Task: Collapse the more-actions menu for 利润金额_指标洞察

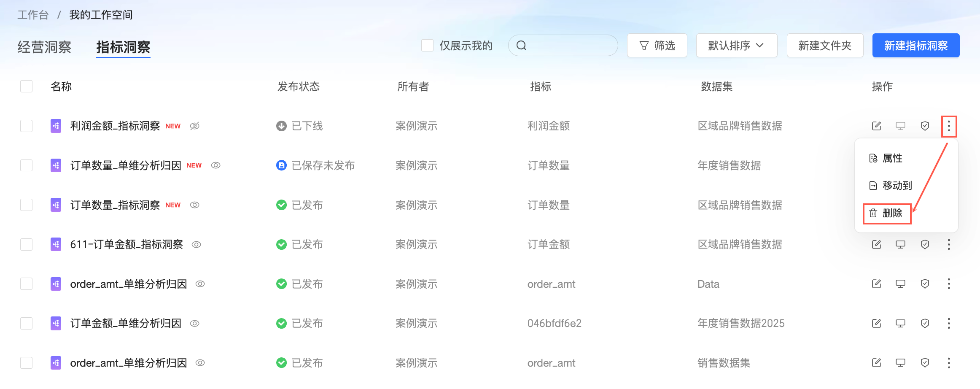Action: [949, 126]
